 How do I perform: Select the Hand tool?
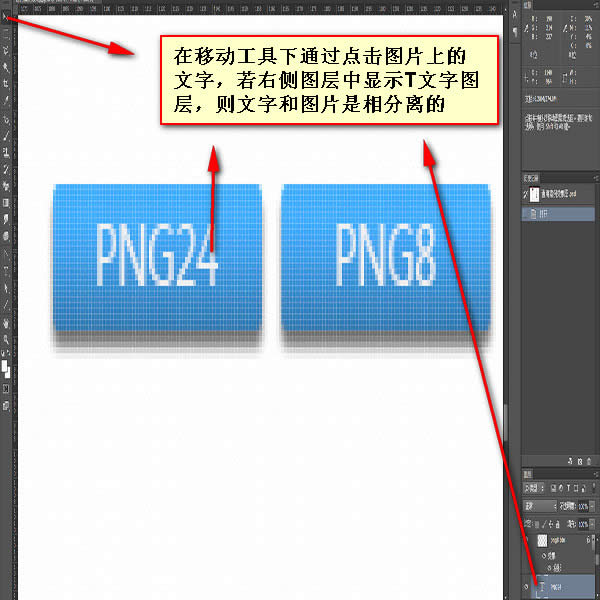coord(6,324)
